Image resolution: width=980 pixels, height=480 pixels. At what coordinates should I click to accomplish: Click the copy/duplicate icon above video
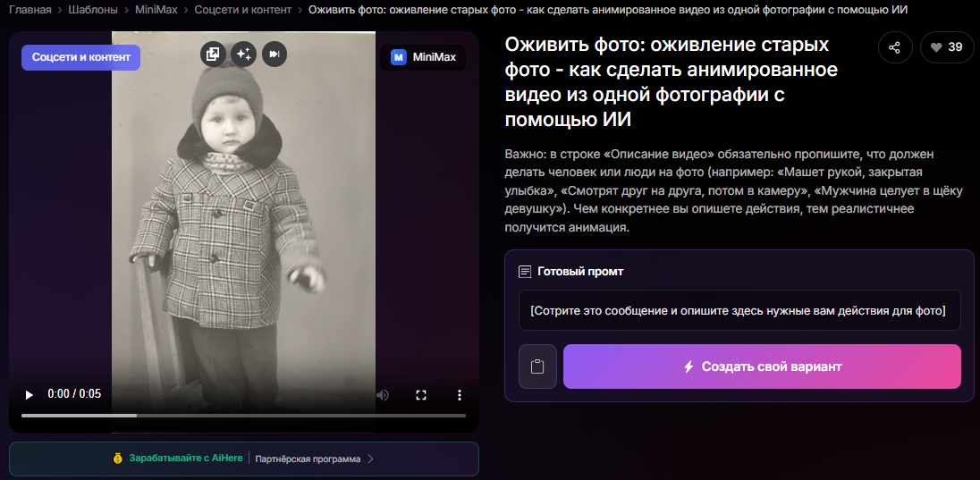213,55
